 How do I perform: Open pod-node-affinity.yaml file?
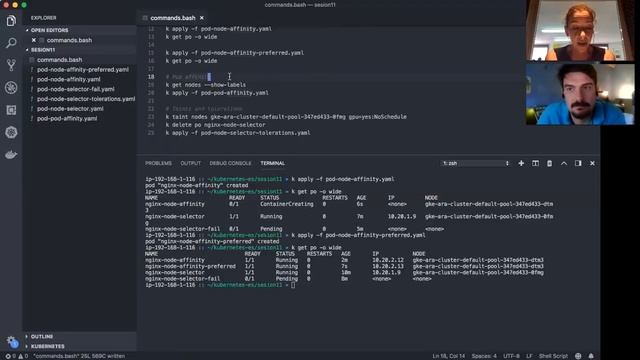click(x=69, y=79)
